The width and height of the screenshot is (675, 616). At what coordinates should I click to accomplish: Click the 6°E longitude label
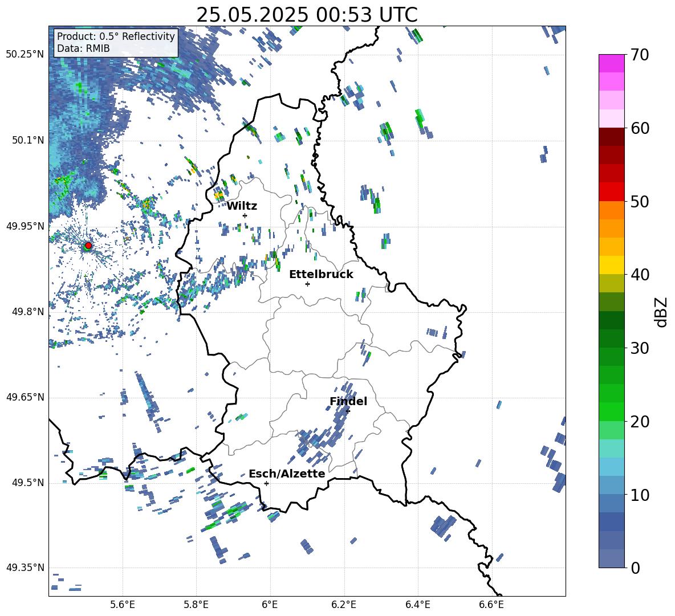click(x=270, y=605)
